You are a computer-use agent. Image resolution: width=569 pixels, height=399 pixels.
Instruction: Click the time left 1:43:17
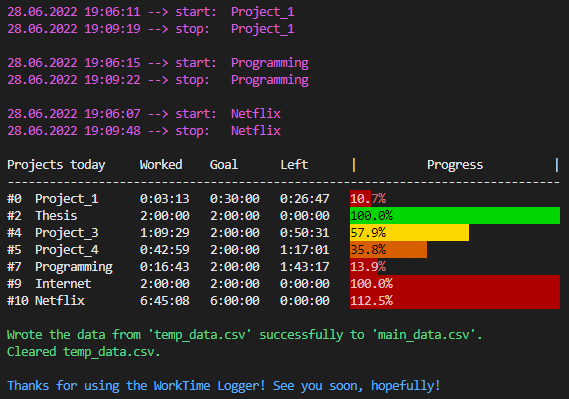coord(305,267)
